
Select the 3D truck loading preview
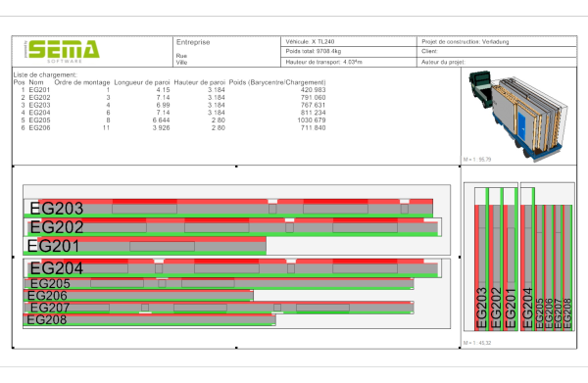[x=517, y=117]
